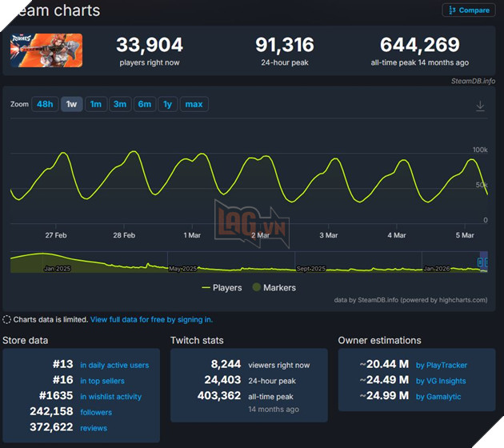Switch chart zoom to 1m
The width and height of the screenshot is (504, 448).
[x=95, y=105]
